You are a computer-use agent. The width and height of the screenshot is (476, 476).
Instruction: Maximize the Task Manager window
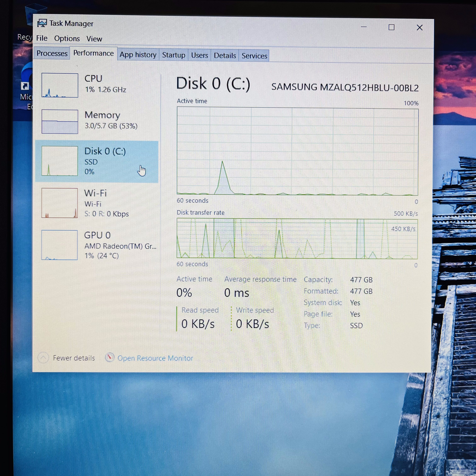click(x=391, y=27)
